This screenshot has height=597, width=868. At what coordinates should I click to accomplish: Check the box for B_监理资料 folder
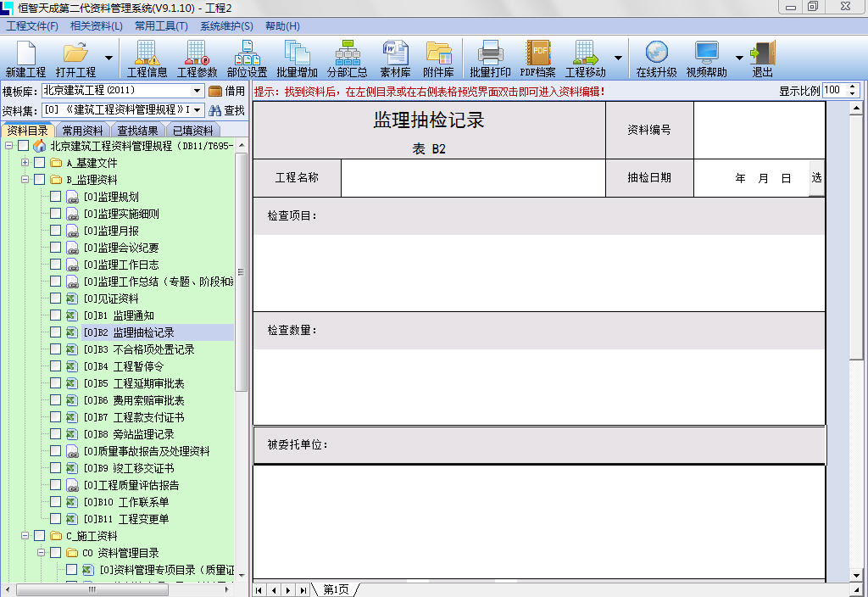39,180
